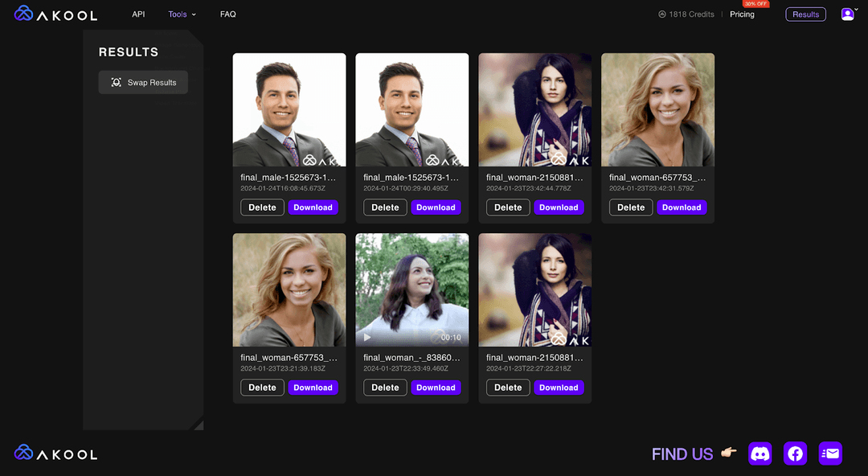Click the email contact icon
Image resolution: width=868 pixels, height=476 pixels.
(x=830, y=453)
